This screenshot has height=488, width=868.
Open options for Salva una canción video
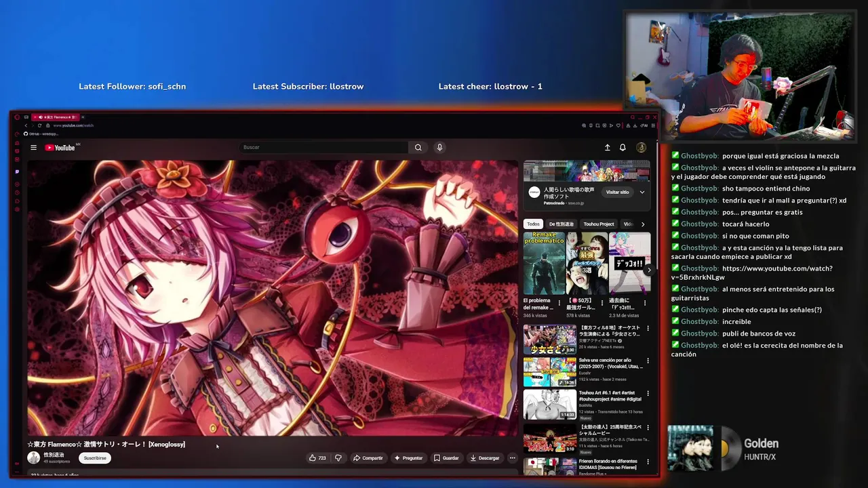tap(648, 360)
